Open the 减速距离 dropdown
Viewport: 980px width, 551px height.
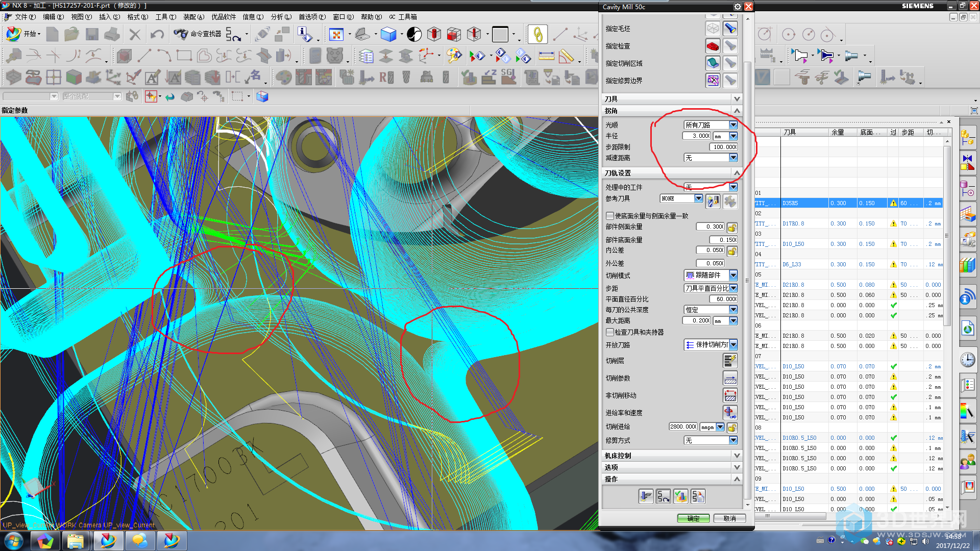pos(710,158)
